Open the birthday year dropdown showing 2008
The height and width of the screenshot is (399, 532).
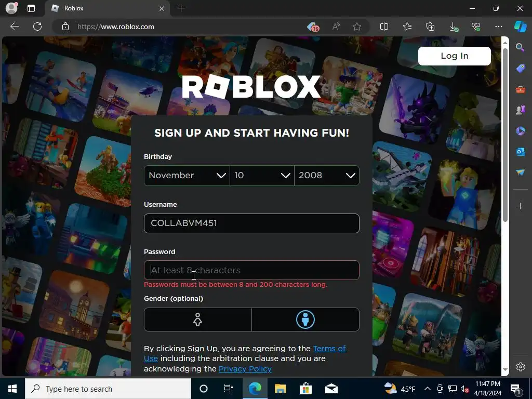(x=327, y=176)
